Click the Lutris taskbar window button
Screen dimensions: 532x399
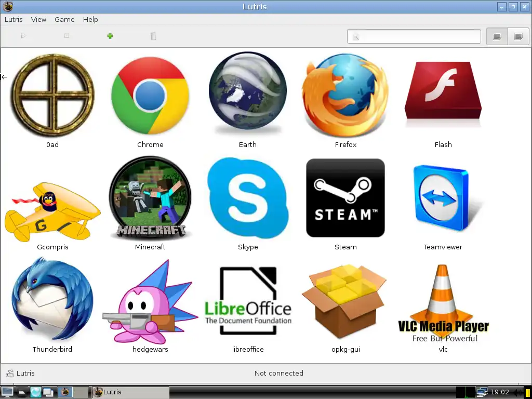(130, 392)
